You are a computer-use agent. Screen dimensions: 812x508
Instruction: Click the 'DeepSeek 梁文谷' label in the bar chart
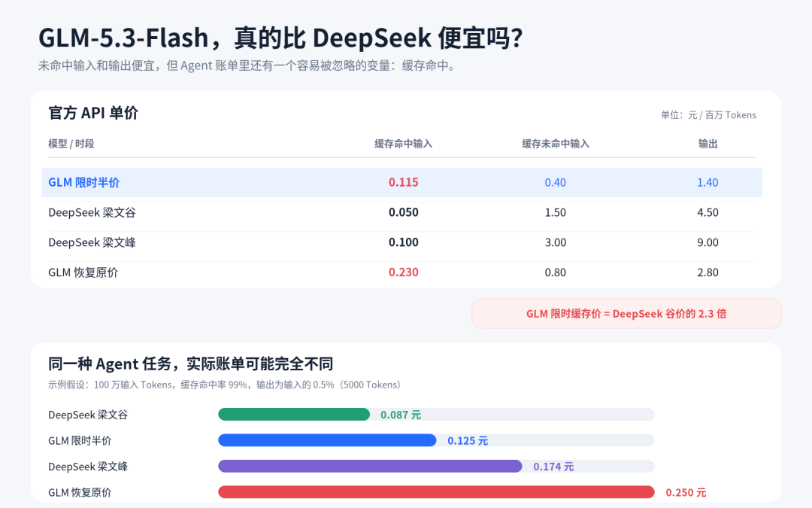[88, 415]
